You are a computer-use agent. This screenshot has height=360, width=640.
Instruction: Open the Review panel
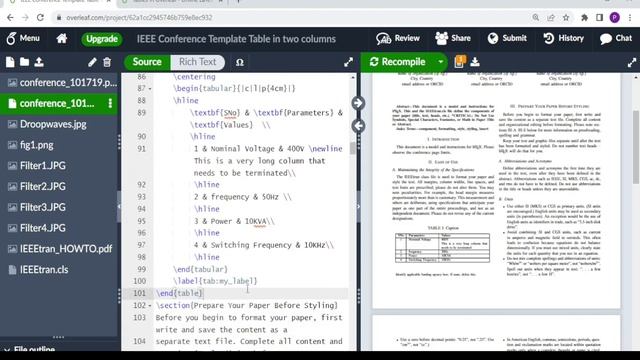(x=398, y=38)
